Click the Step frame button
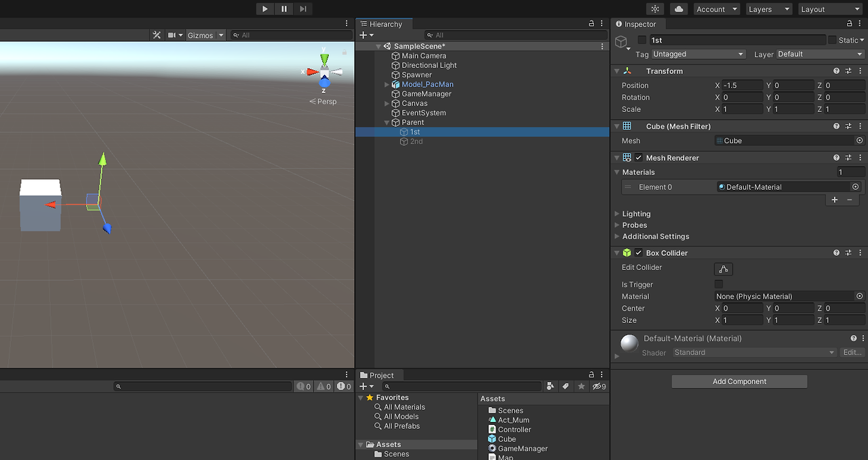 tap(302, 8)
